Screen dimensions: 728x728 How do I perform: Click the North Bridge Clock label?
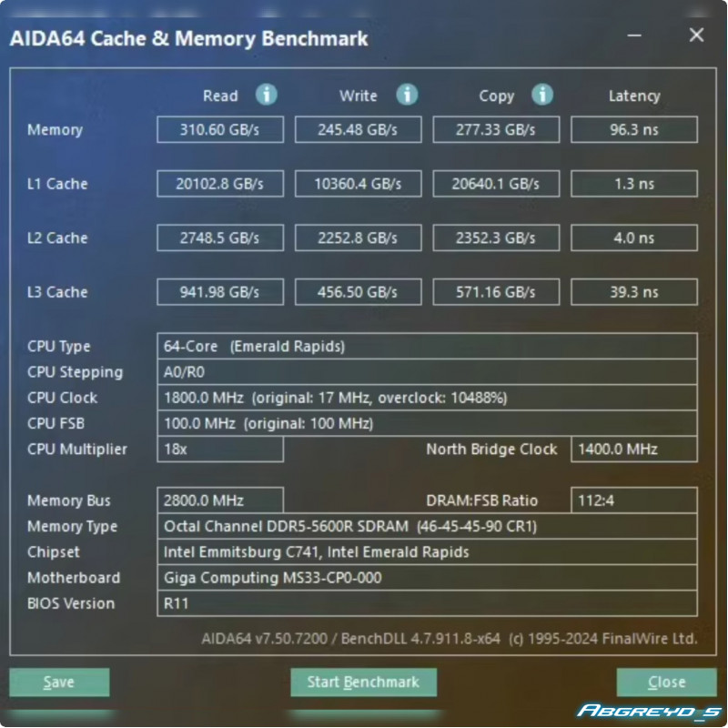click(x=491, y=449)
